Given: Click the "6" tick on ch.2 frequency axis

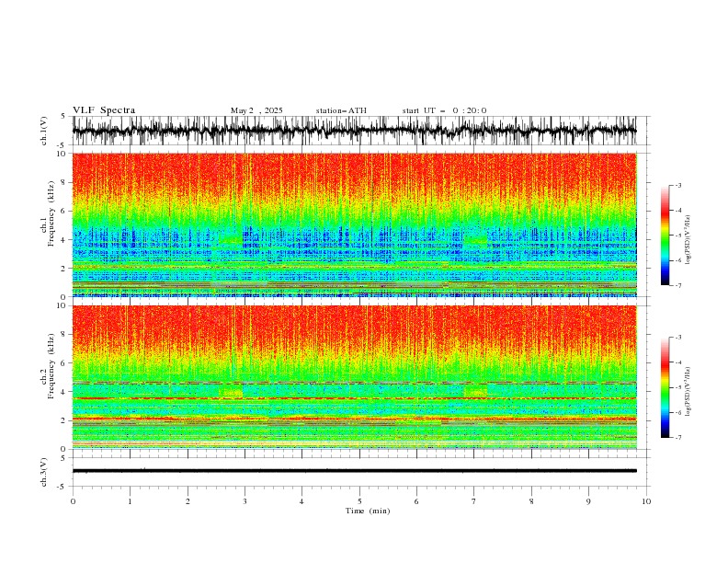Looking at the screenshot, I should [63, 363].
